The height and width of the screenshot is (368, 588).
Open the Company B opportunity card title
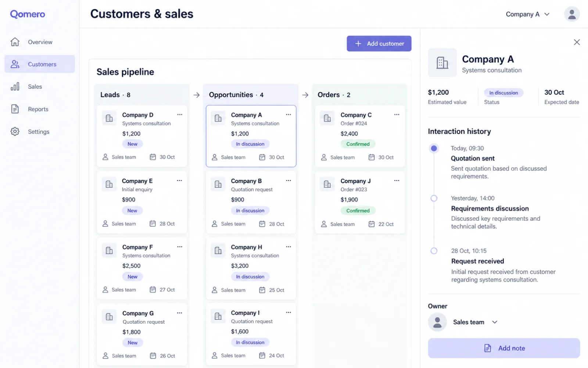[x=246, y=181]
